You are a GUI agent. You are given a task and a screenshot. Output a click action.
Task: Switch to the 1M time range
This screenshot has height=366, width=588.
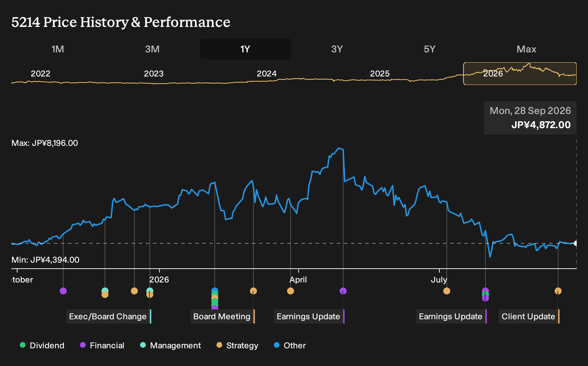tap(58, 49)
